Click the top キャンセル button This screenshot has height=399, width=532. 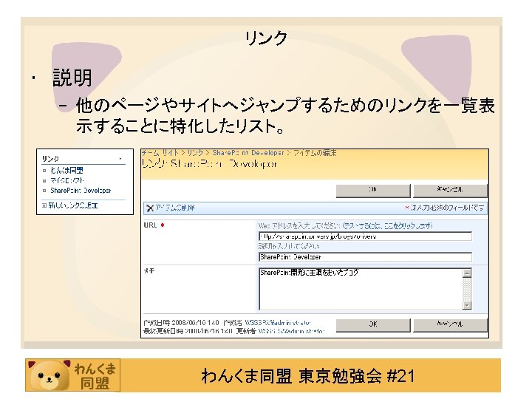[450, 191]
